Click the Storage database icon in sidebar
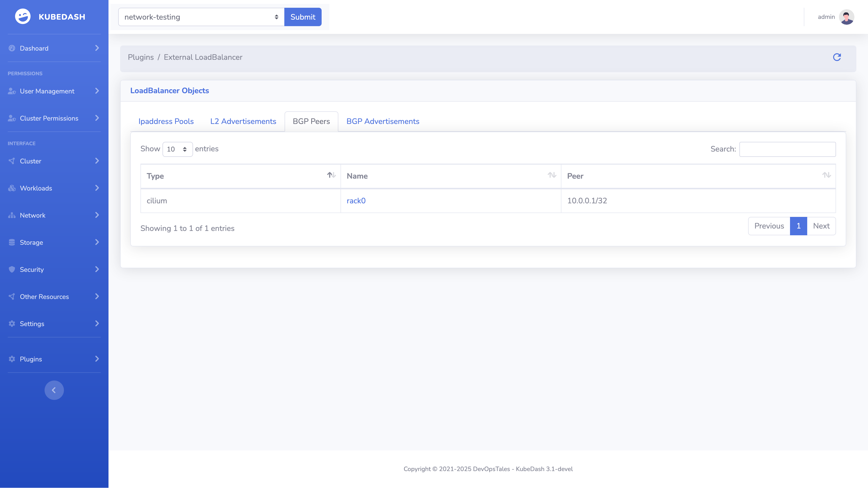The height and width of the screenshot is (488, 868). (12, 243)
